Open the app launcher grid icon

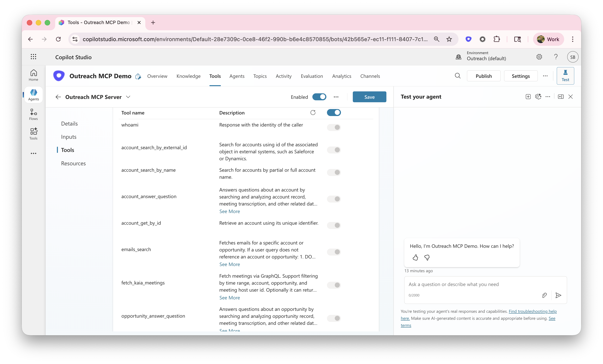tap(34, 57)
